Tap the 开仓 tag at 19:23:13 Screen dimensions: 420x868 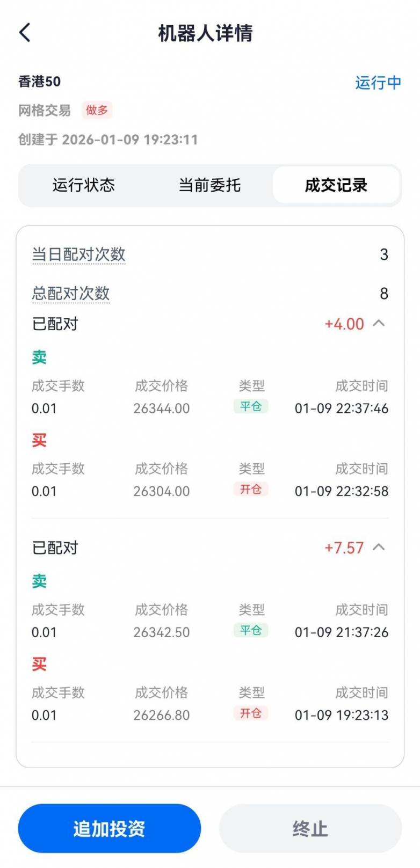(x=251, y=713)
